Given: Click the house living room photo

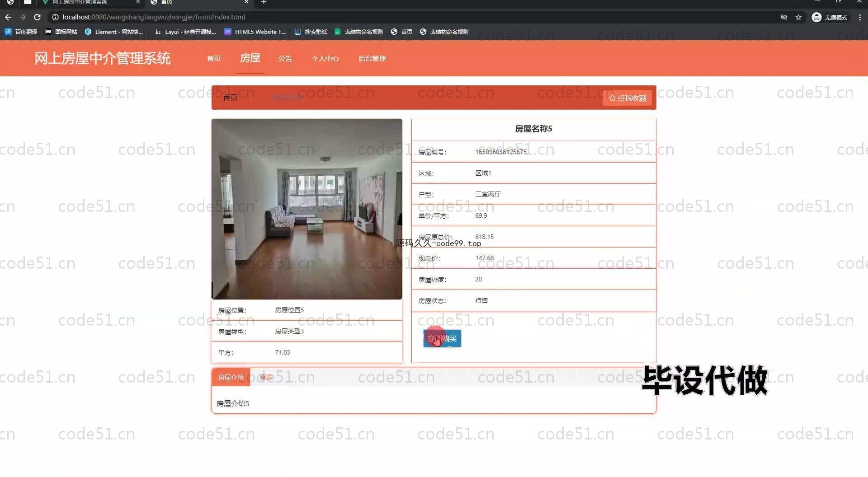Looking at the screenshot, I should click(307, 209).
